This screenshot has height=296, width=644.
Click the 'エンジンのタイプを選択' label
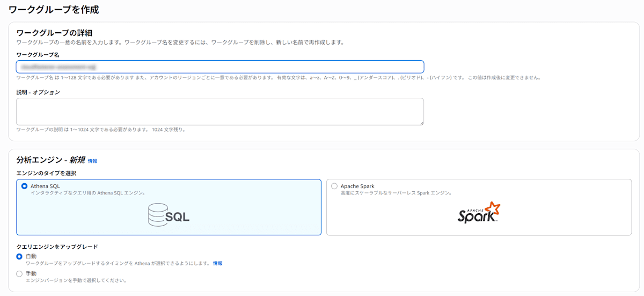[x=46, y=173]
